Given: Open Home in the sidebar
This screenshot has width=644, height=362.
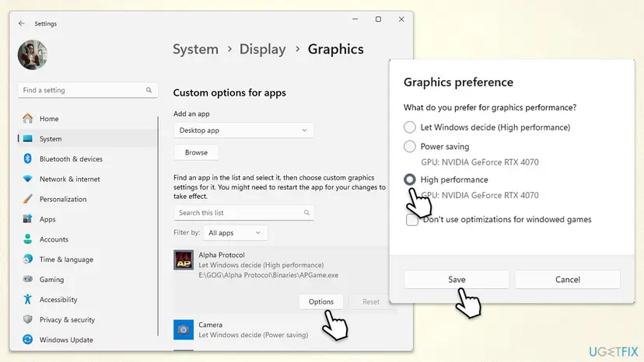Looking at the screenshot, I should (88, 119).
